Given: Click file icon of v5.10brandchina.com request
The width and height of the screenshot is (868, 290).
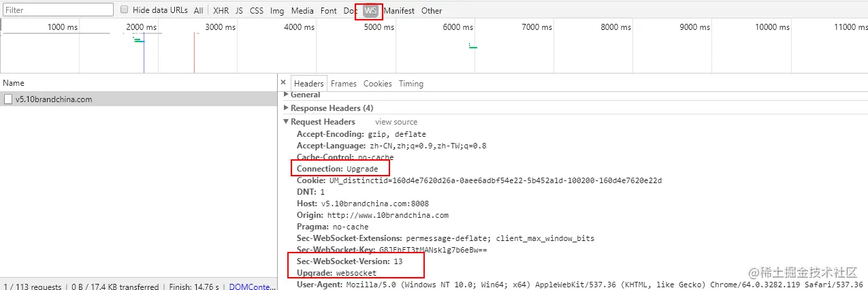Looking at the screenshot, I should click(8, 99).
